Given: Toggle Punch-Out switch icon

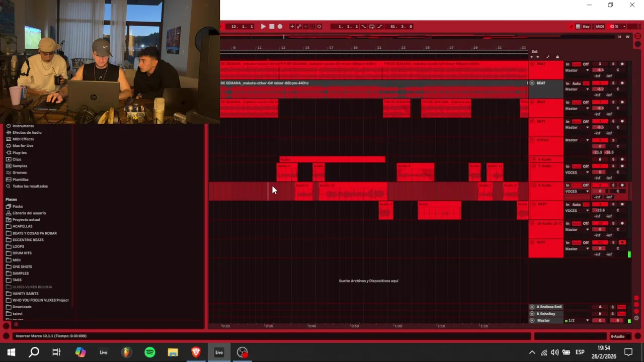Looking at the screenshot, I should [x=380, y=27].
